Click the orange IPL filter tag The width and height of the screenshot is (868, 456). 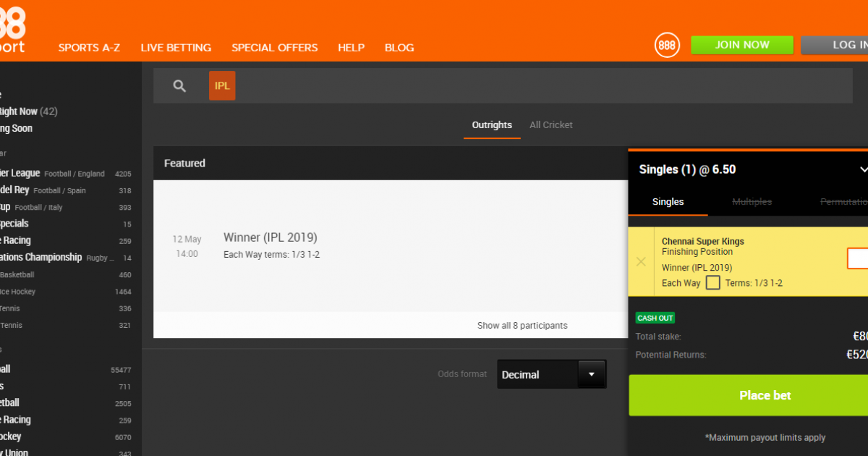222,86
